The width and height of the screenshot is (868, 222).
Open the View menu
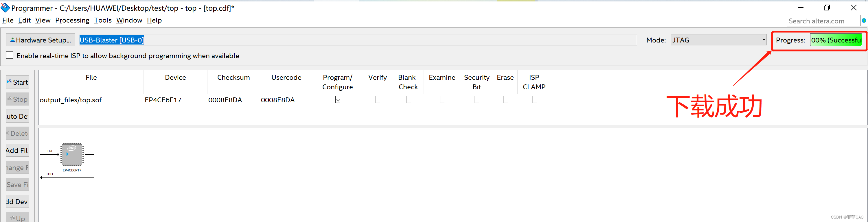click(x=43, y=20)
